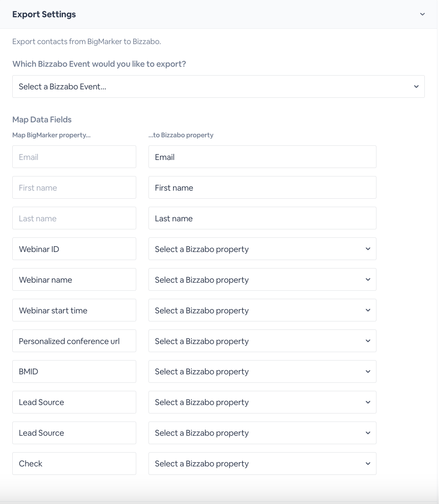Click the Personalized conference url field
439x504 pixels.
point(74,341)
